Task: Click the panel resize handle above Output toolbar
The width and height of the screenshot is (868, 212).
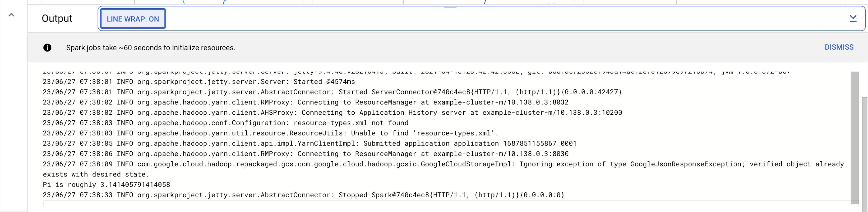Action: pyautogui.click(x=450, y=7)
